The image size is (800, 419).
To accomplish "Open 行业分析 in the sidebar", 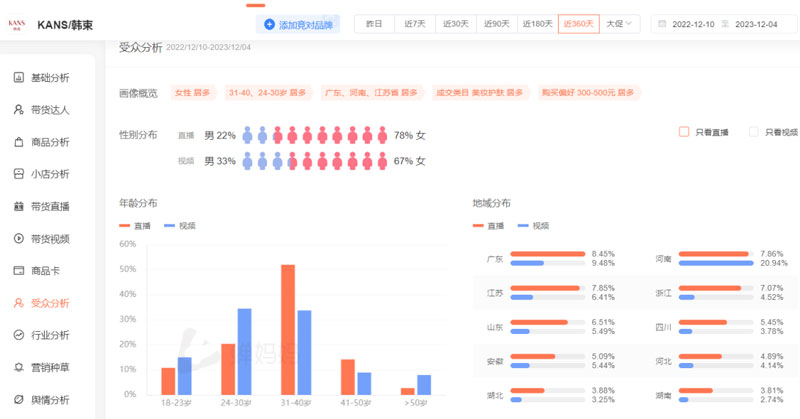I will click(50, 335).
